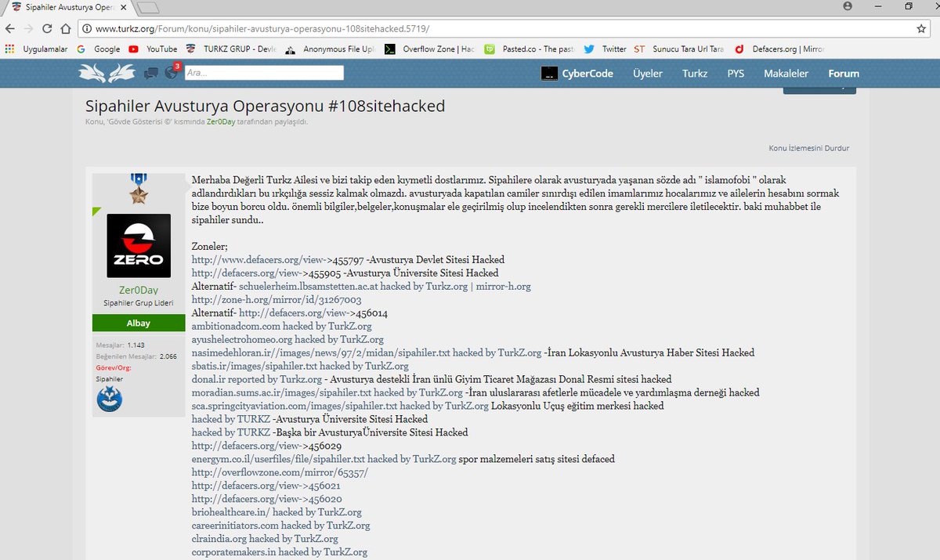Open Zer0Day username under the avatar
This screenshot has width=940, height=560.
coord(139,291)
